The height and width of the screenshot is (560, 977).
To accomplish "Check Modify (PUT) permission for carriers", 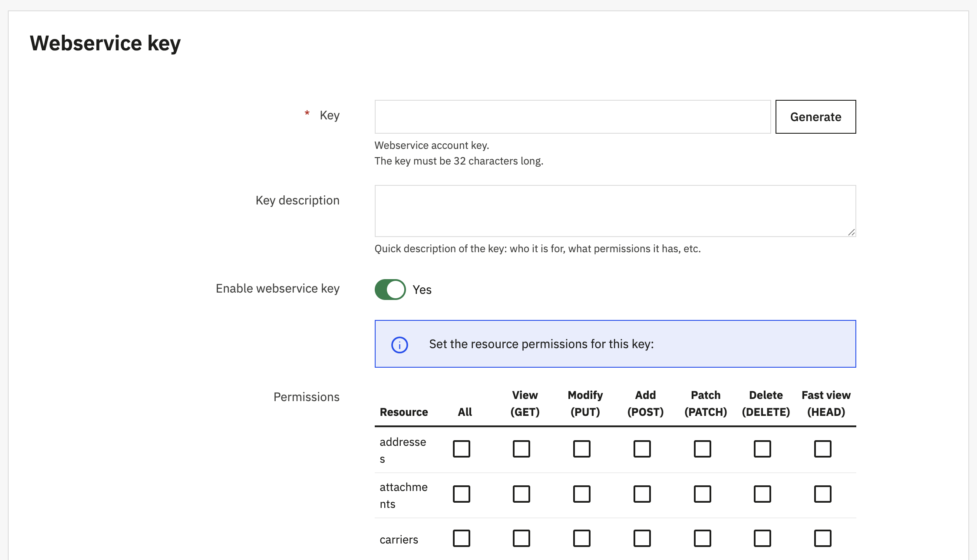I will click(x=582, y=538).
